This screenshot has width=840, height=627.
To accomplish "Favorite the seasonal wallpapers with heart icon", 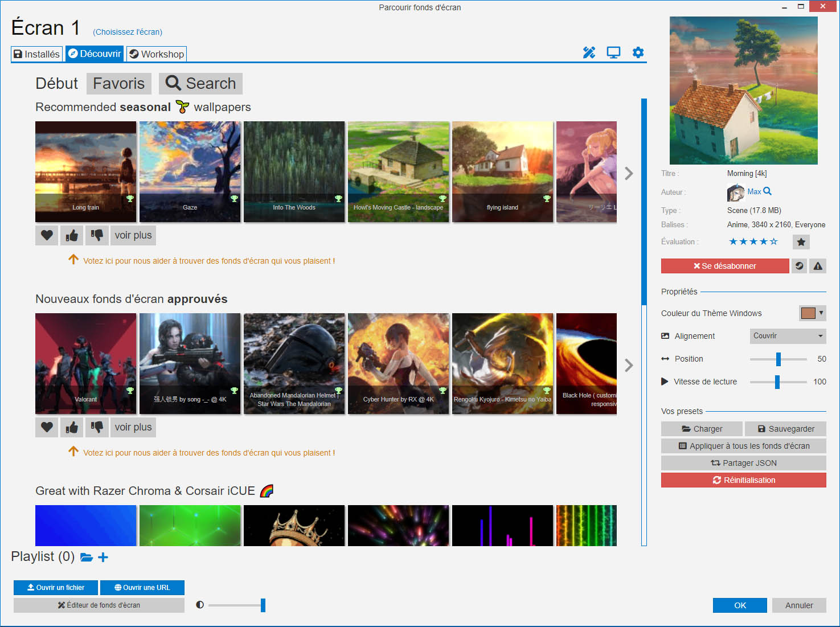I will click(47, 235).
